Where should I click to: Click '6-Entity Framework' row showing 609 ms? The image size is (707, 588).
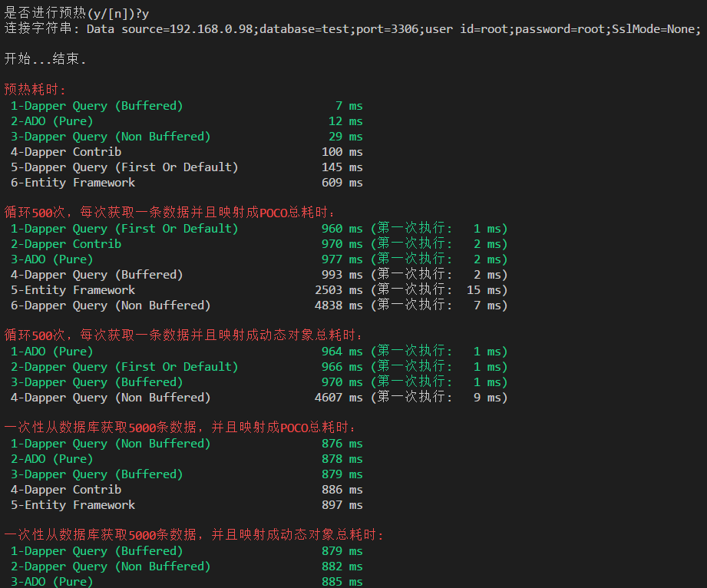[187, 183]
